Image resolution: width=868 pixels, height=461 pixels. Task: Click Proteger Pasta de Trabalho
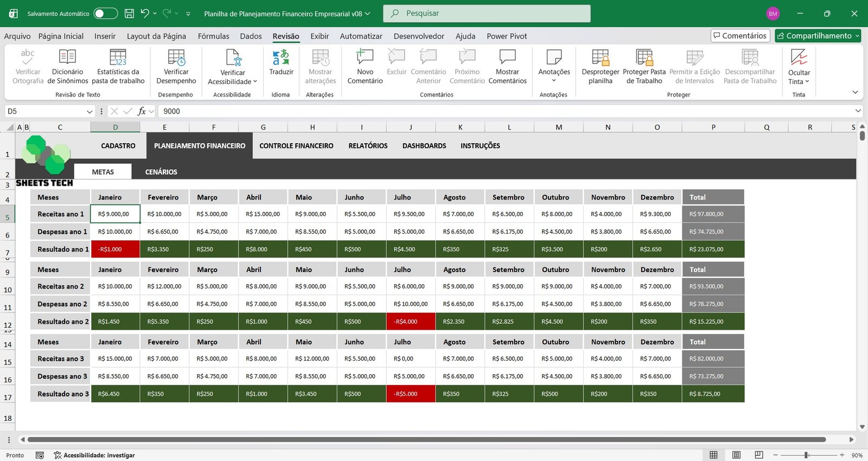pyautogui.click(x=644, y=66)
